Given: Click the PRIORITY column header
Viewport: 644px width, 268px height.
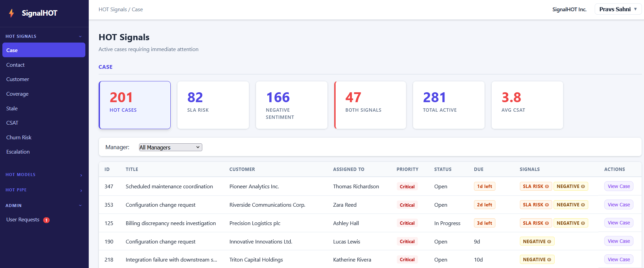Looking at the screenshot, I should click(x=407, y=169).
